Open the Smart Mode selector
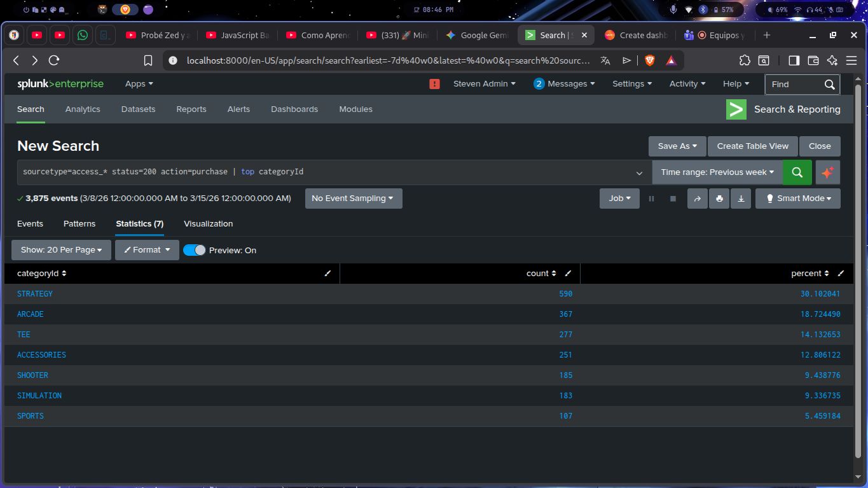The height and width of the screenshot is (488, 868). coord(797,199)
